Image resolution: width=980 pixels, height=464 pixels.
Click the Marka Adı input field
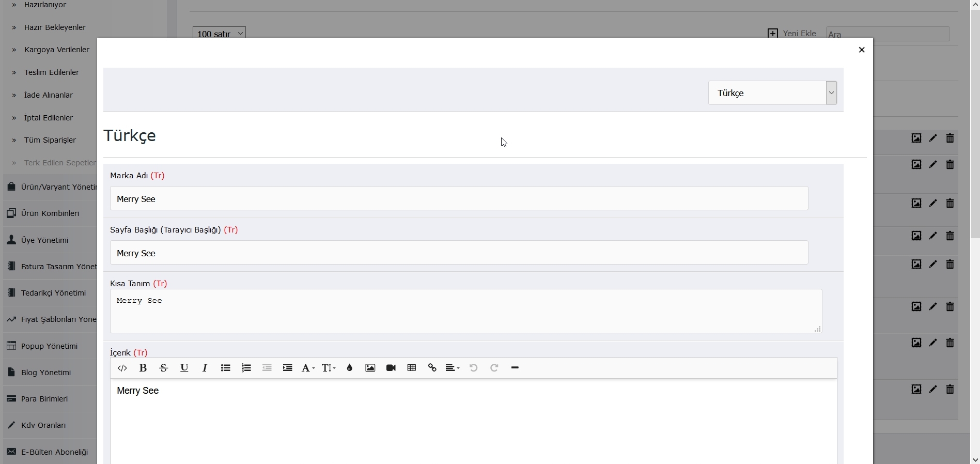click(x=459, y=198)
